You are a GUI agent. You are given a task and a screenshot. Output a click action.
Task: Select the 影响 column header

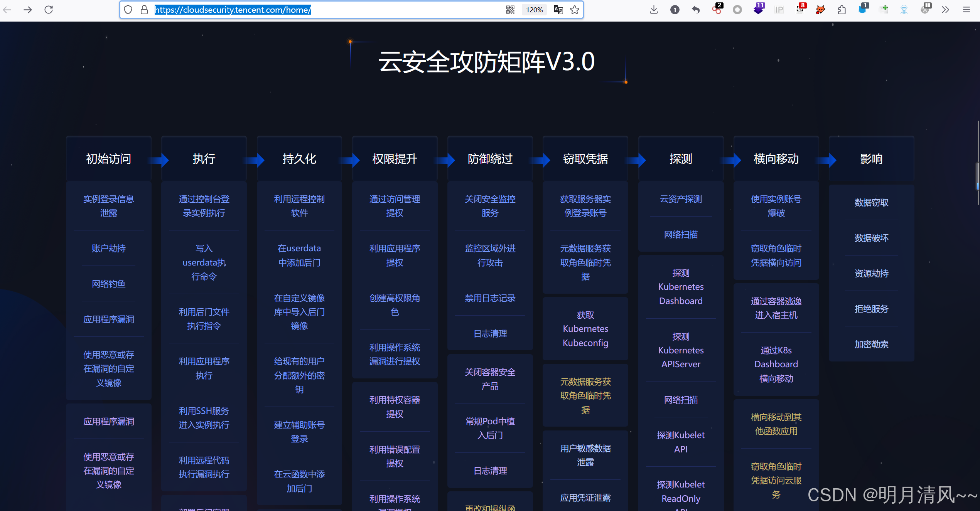(x=872, y=159)
